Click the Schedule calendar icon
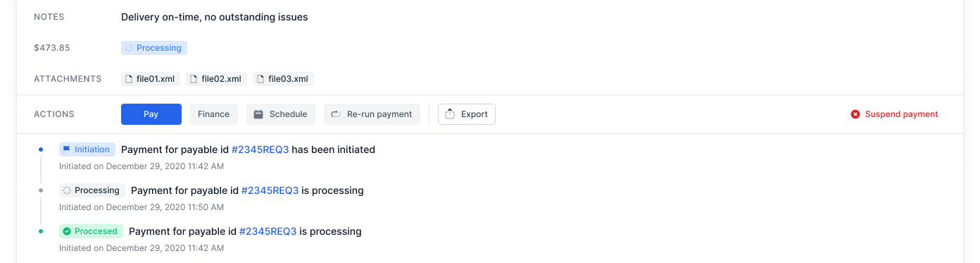The image size is (980, 263). (258, 114)
